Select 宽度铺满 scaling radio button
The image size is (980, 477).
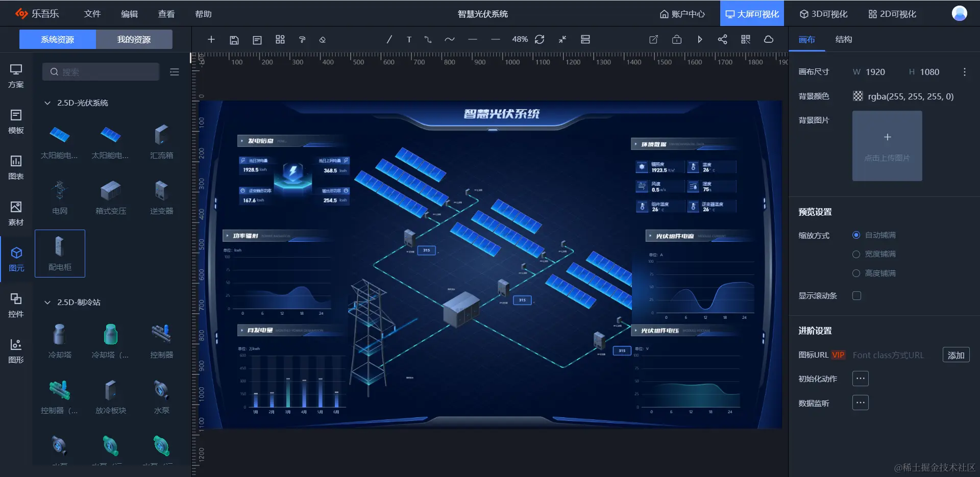(856, 254)
